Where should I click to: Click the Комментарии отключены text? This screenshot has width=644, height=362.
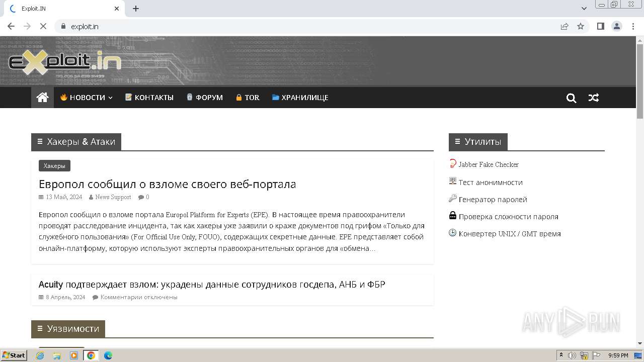click(x=139, y=297)
